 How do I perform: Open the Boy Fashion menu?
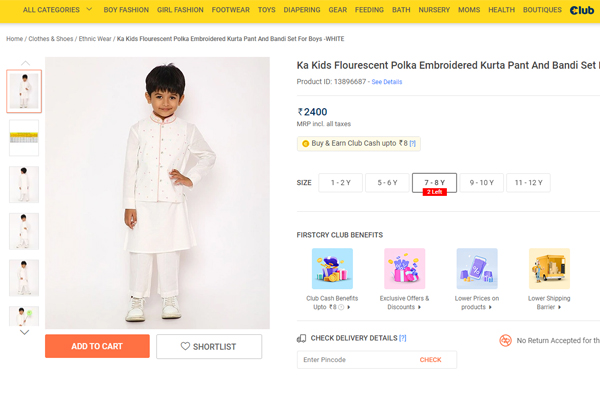(x=126, y=10)
